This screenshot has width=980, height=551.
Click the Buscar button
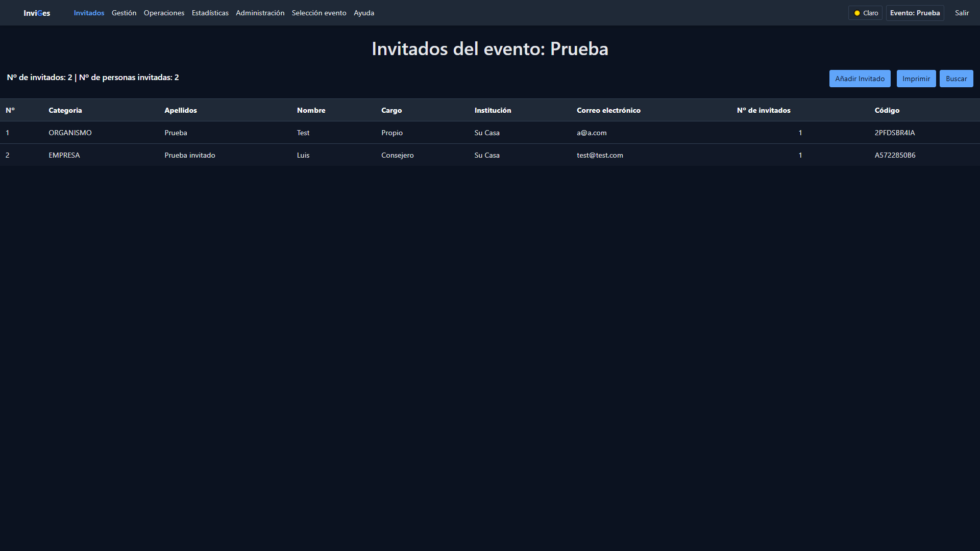tap(956, 79)
